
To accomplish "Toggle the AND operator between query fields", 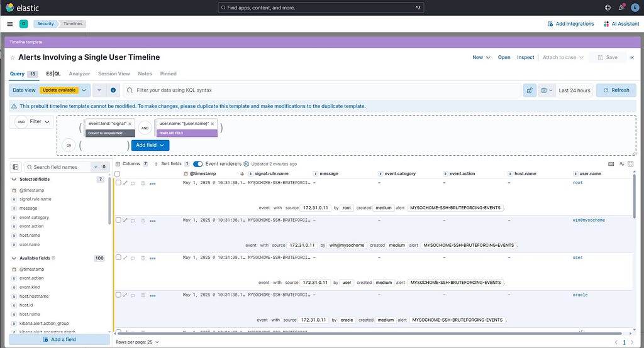I will click(x=145, y=128).
